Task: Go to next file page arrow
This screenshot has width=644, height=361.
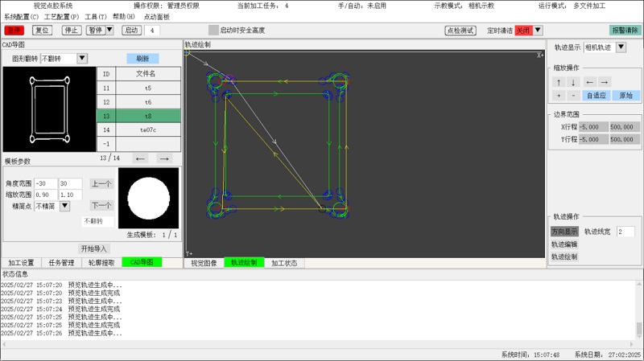Action: (x=164, y=158)
